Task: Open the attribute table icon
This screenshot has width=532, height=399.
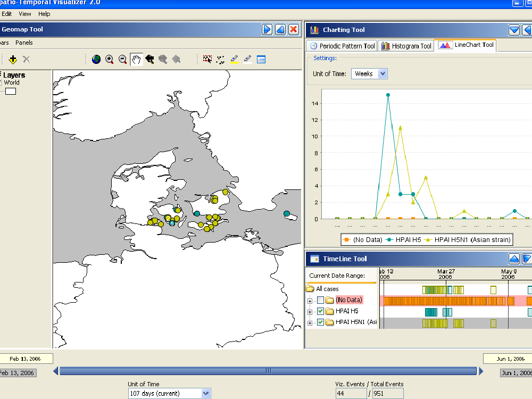Action: click(x=261, y=60)
